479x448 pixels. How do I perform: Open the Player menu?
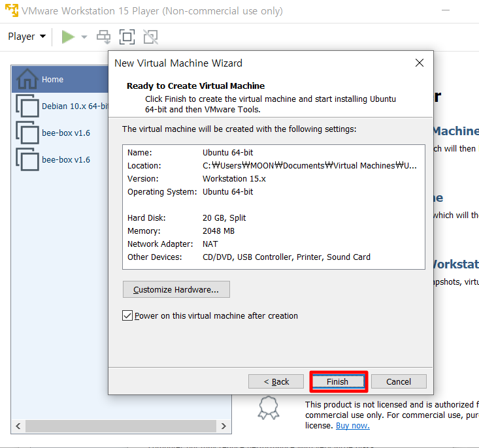pos(27,37)
